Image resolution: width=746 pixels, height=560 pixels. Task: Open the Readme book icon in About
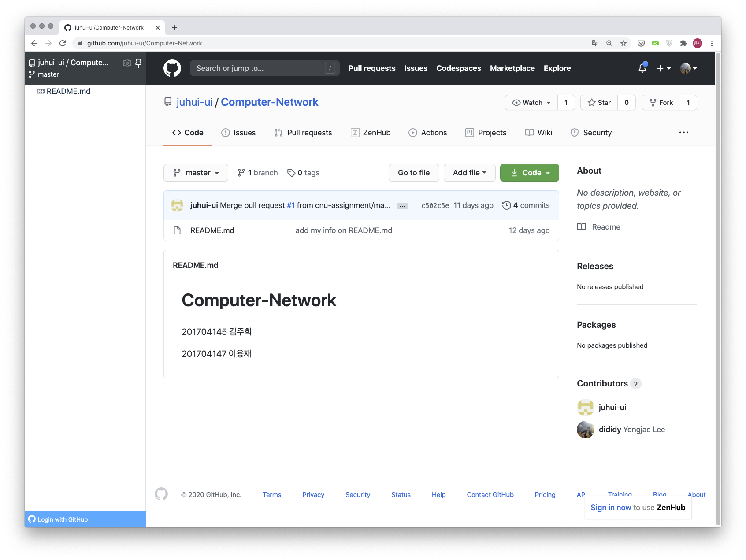581,226
